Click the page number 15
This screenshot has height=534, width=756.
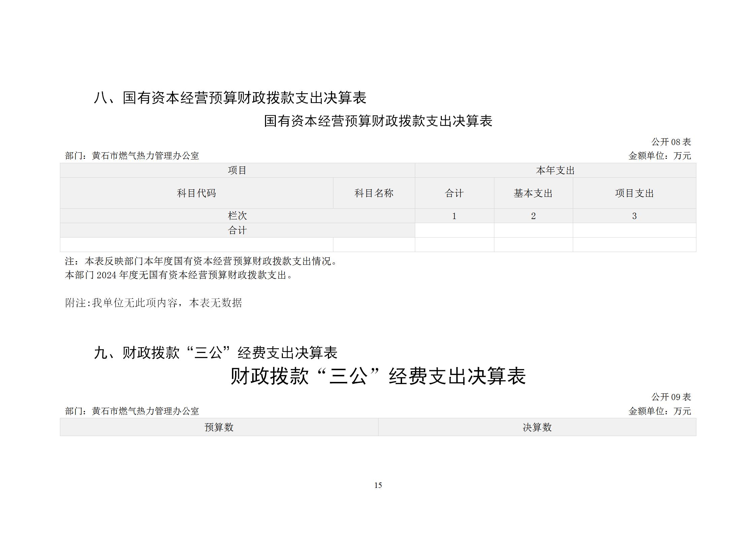(x=378, y=485)
